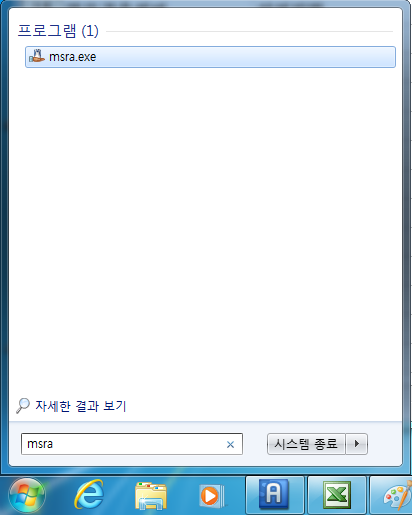Switch to the blue A application in taskbar
This screenshot has height=515, width=412.
click(275, 495)
